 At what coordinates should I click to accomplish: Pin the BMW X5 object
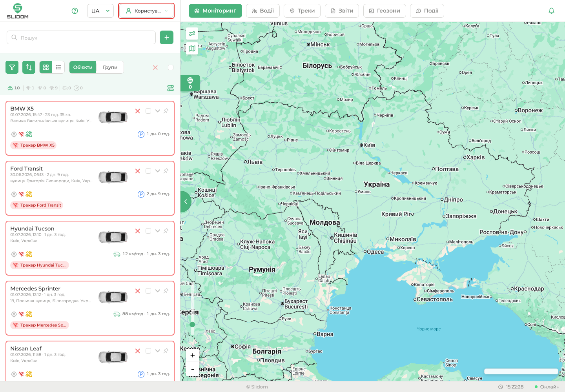tap(166, 111)
